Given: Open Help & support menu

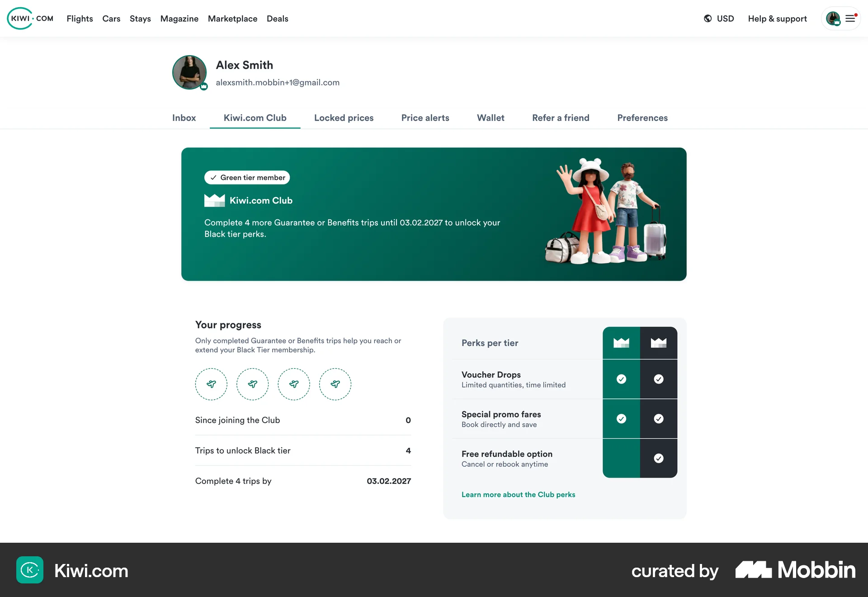Looking at the screenshot, I should pos(777,19).
